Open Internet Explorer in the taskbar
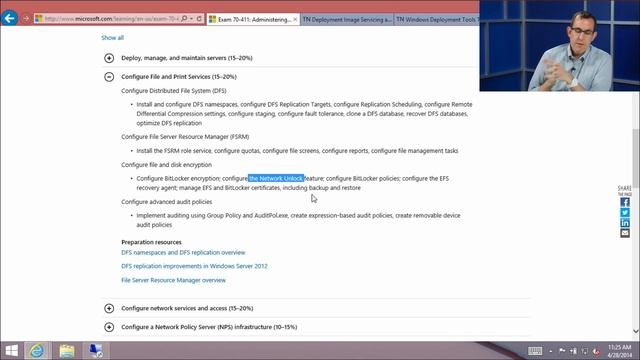Viewport: 640px width, 360px height. 37,351
